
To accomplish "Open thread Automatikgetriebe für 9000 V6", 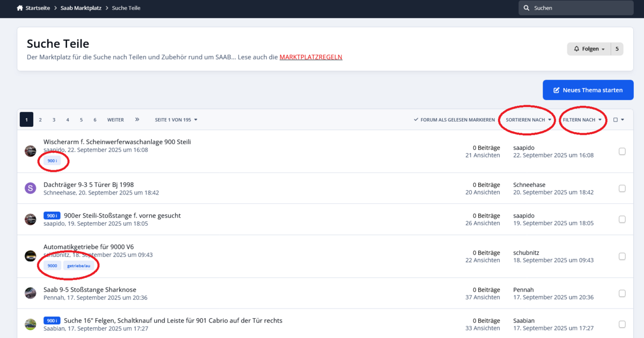I will point(89,247).
